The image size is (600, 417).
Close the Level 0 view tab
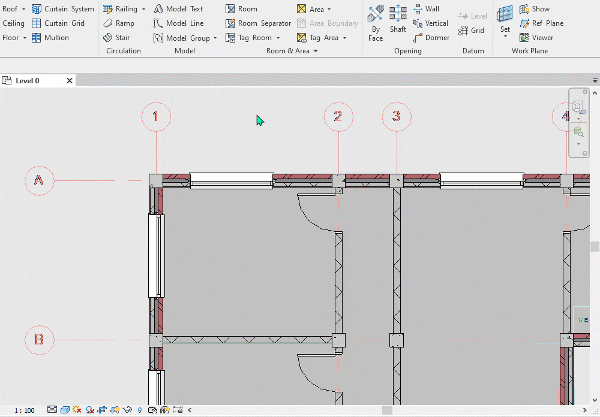[69, 80]
